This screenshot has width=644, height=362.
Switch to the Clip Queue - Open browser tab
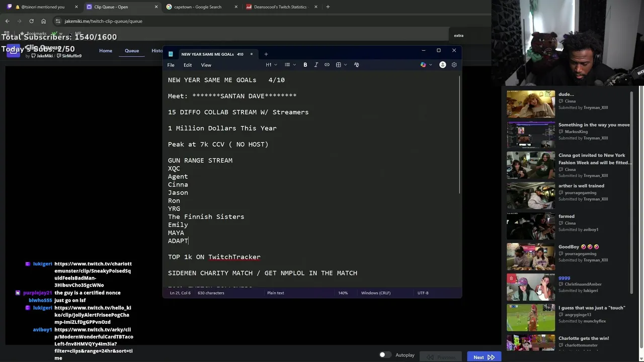(121, 7)
